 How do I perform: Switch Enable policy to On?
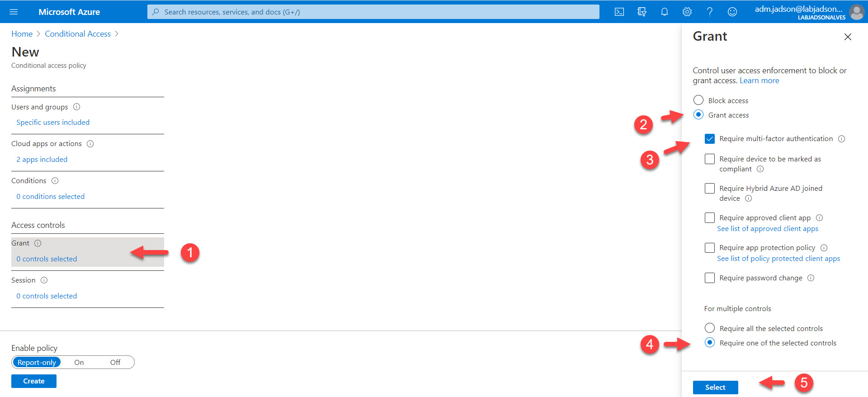coord(79,362)
